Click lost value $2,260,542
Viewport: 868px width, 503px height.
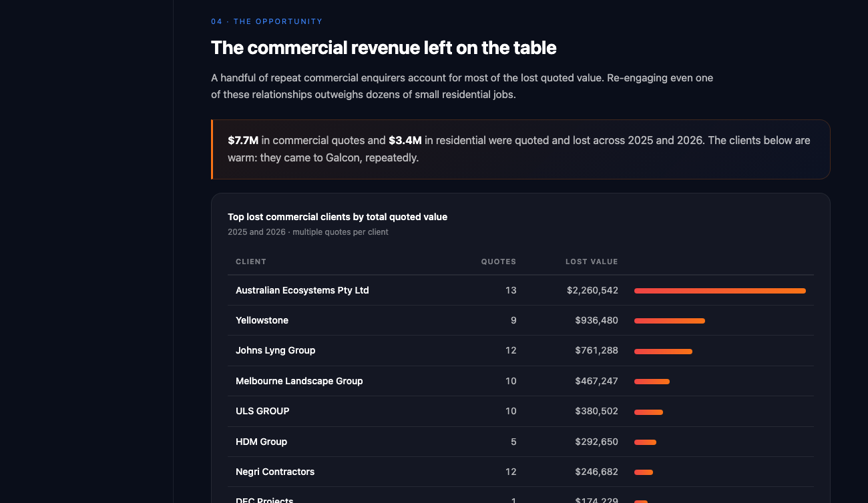pyautogui.click(x=592, y=290)
